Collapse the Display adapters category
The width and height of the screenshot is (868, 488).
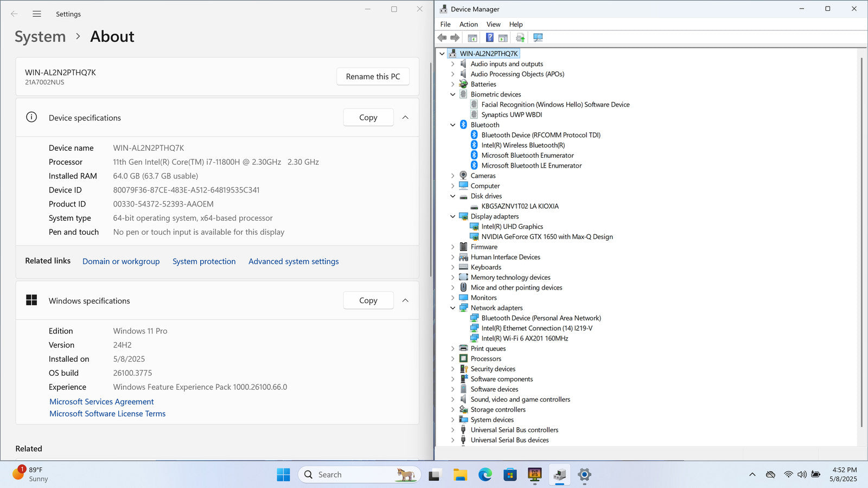point(453,216)
